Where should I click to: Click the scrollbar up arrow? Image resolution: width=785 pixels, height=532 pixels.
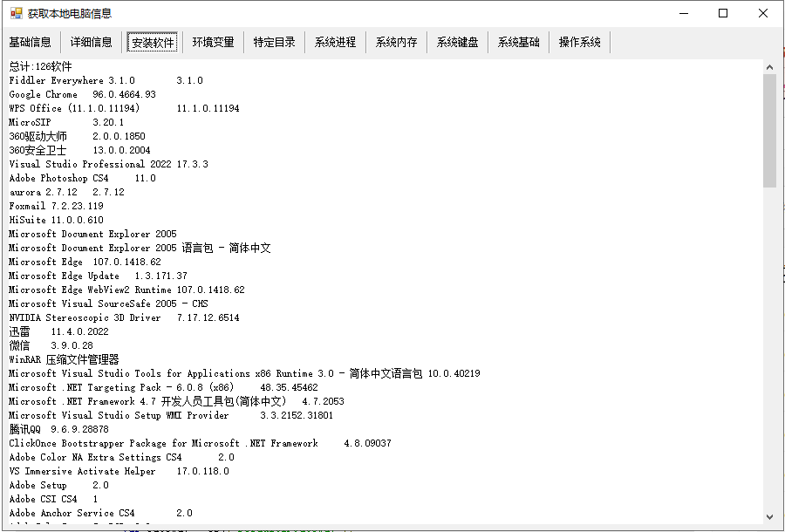point(769,67)
